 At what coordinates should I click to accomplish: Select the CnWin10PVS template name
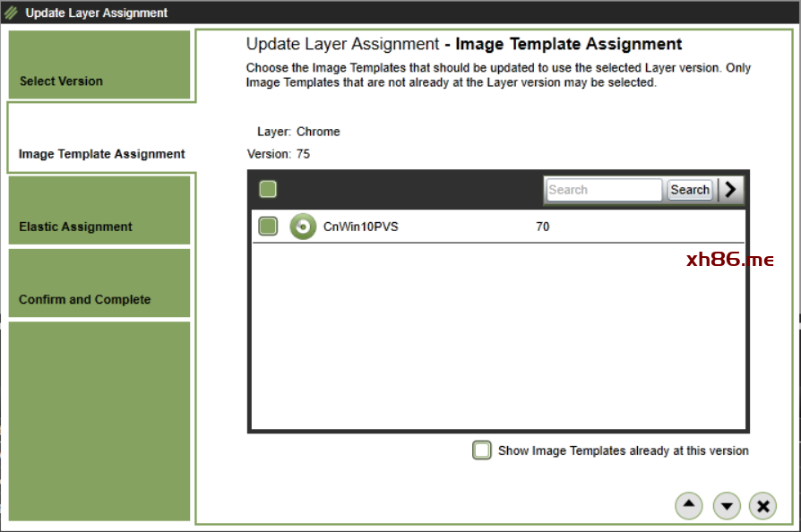click(x=360, y=227)
